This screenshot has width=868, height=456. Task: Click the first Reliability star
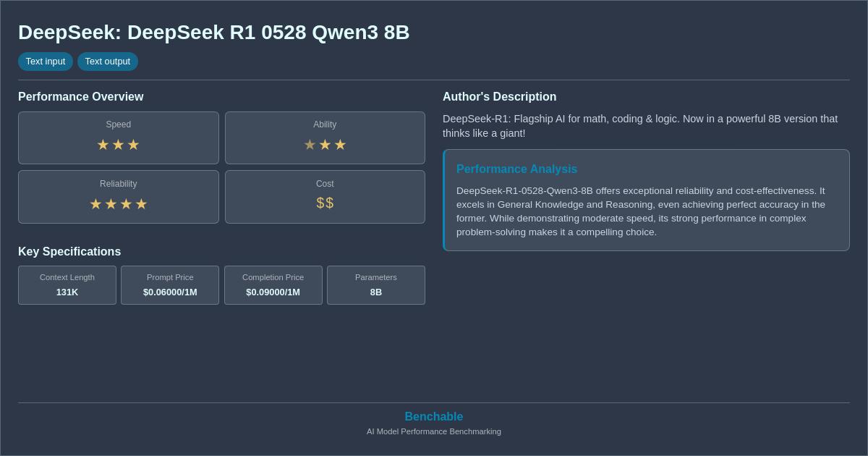pos(95,203)
